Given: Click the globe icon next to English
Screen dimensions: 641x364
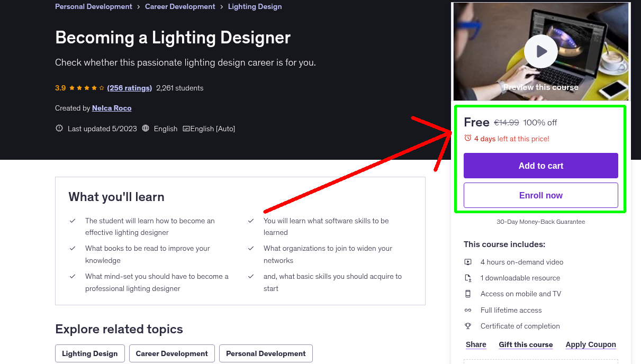Looking at the screenshot, I should point(146,129).
